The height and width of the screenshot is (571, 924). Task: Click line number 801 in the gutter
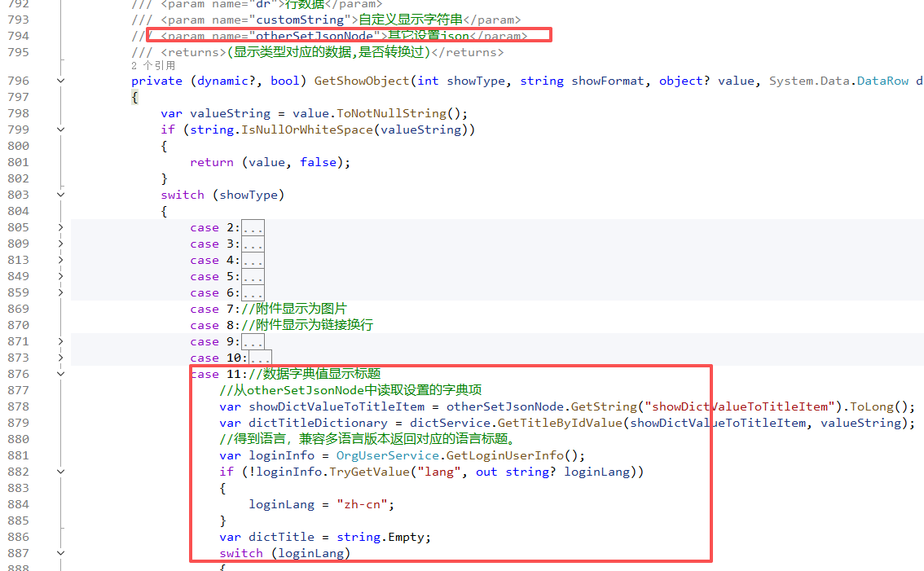(x=17, y=162)
